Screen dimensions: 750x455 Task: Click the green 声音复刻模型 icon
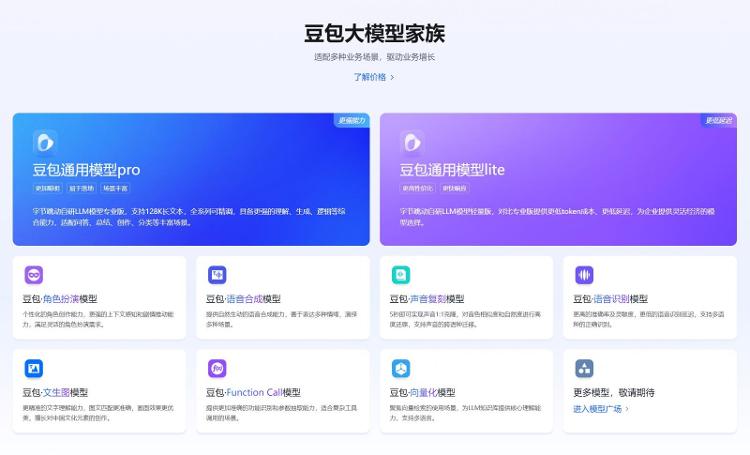tap(401, 275)
